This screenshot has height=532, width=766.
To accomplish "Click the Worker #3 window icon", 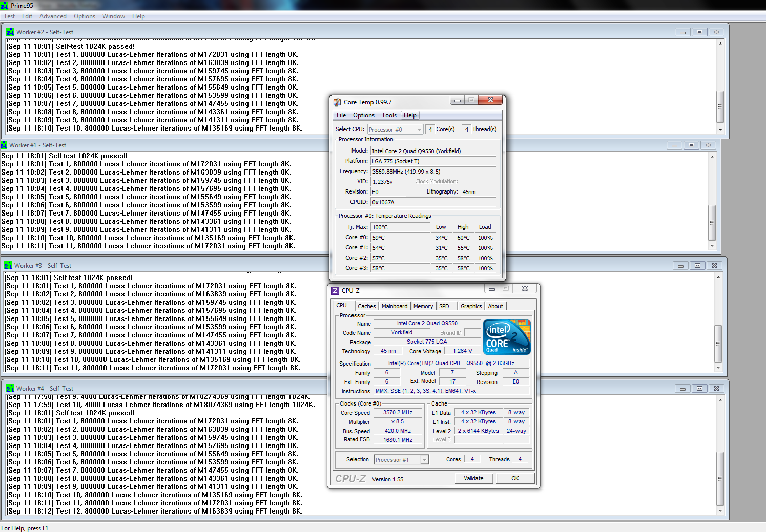I will coord(8,265).
